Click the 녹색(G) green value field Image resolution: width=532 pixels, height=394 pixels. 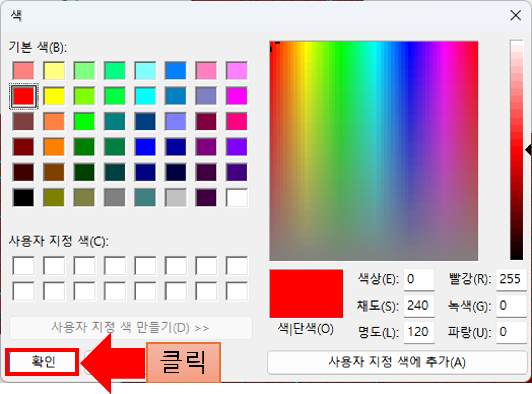pos(511,305)
